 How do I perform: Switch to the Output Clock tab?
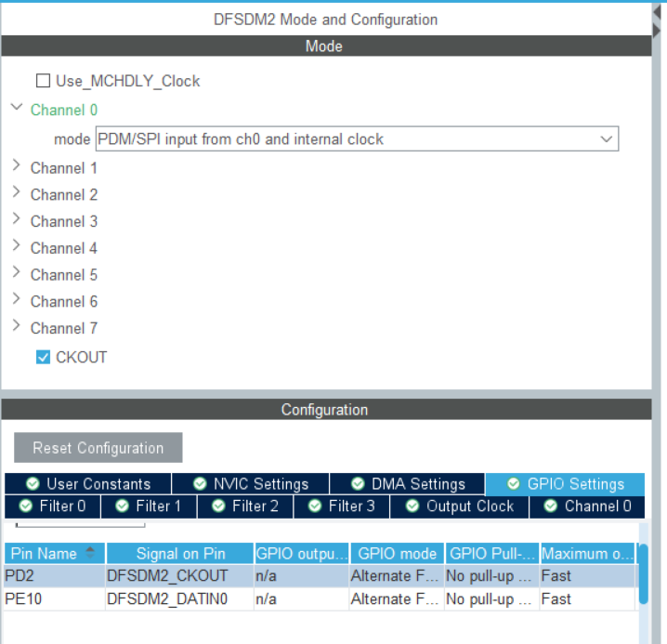point(460,506)
